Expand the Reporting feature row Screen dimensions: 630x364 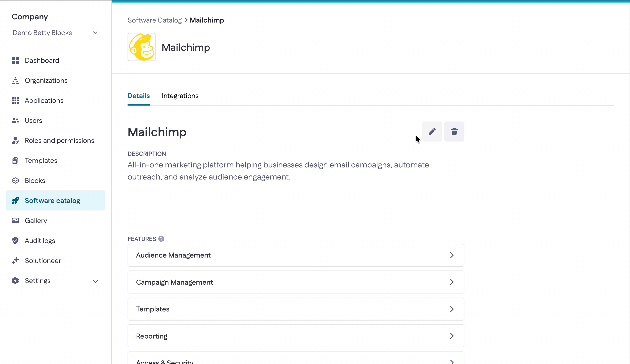coord(296,336)
